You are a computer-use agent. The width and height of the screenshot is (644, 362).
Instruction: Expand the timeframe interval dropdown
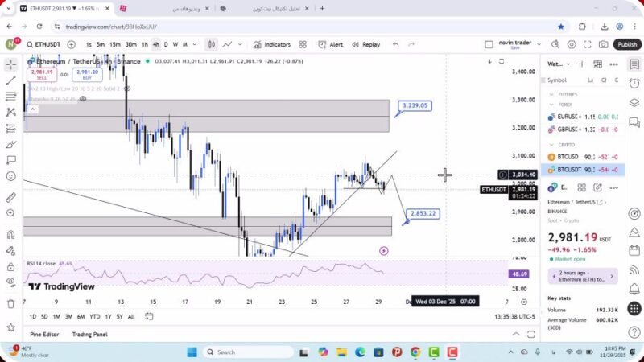[x=194, y=44]
